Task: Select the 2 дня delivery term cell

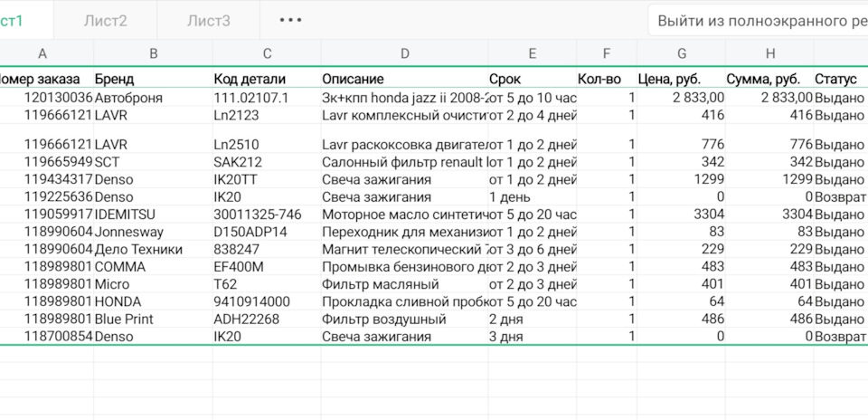Action: click(532, 320)
